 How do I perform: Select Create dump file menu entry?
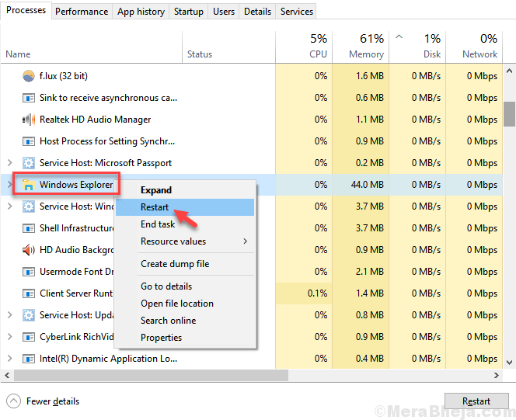tap(185, 264)
